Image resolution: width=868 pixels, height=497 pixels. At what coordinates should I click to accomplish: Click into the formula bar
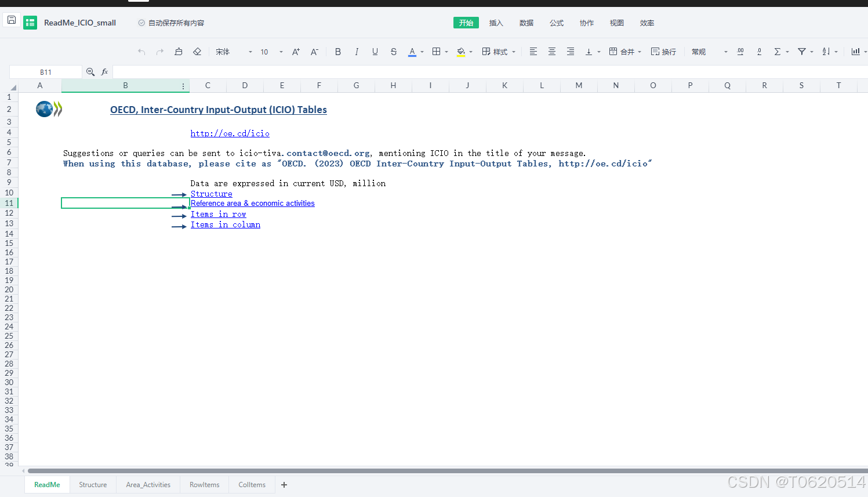(490, 72)
